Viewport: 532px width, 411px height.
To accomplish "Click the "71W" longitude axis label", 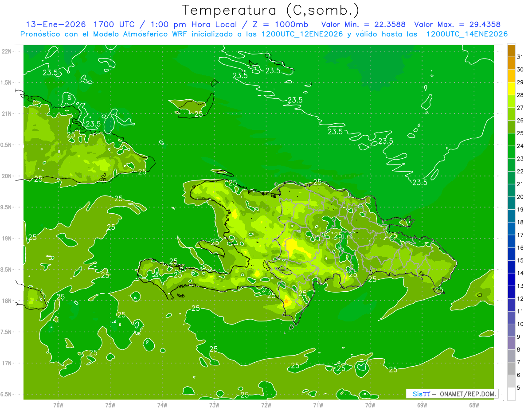I will click(318, 405).
